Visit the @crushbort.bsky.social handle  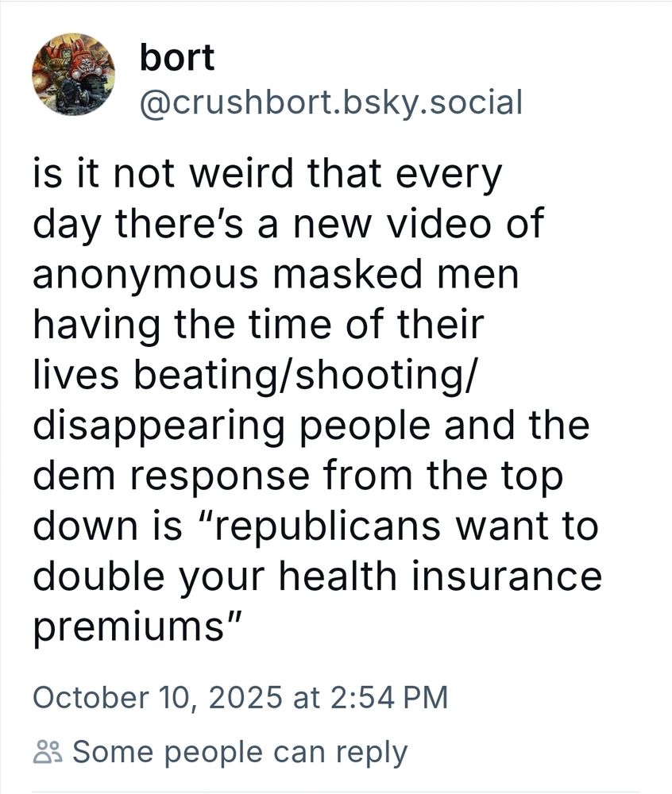coord(330,102)
